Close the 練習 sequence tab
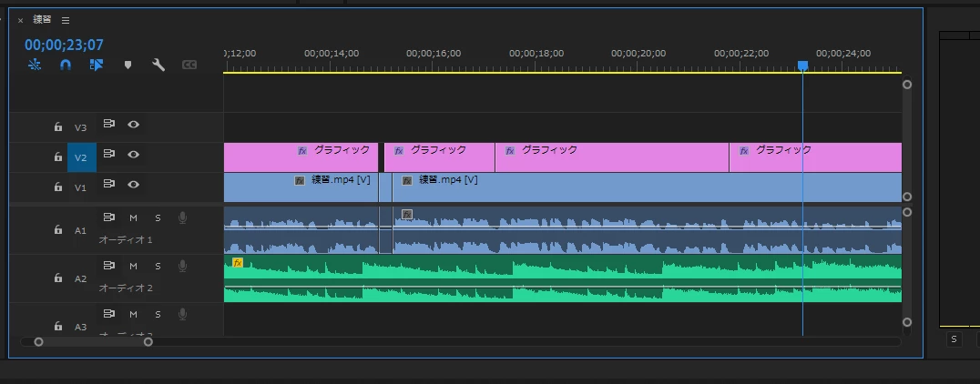The width and height of the screenshot is (980, 384). coord(21,20)
